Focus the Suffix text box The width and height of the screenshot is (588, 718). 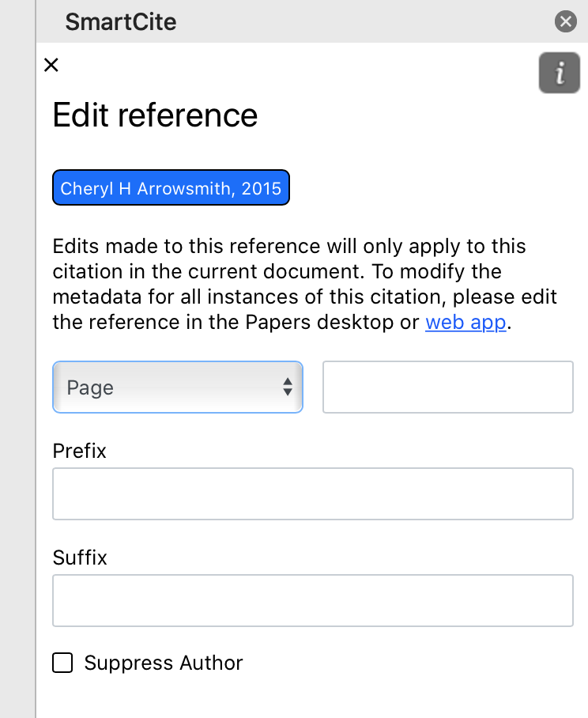tap(313, 600)
